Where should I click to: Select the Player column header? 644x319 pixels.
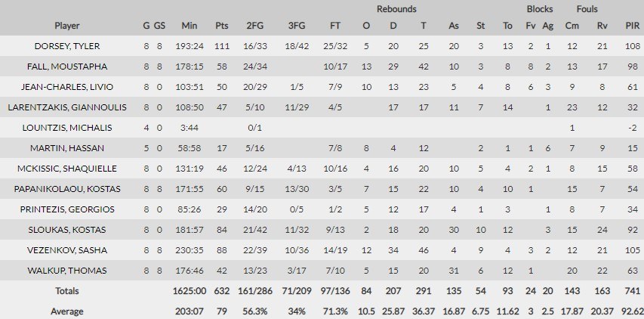coord(66,25)
